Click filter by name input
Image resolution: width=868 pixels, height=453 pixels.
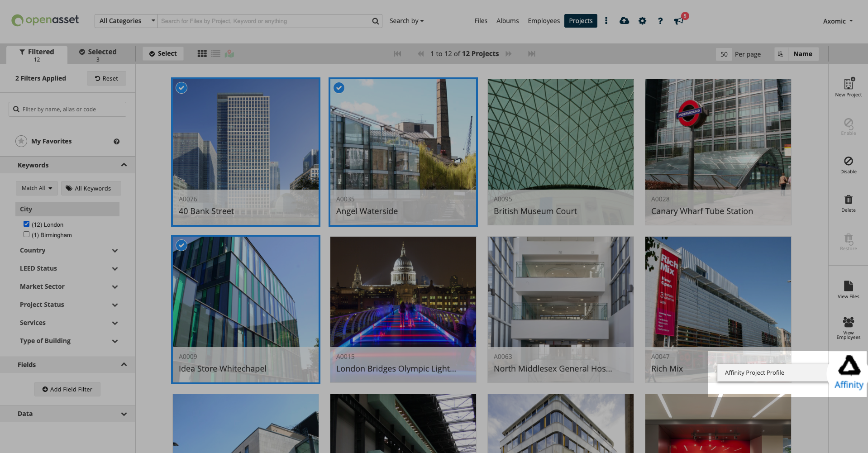67,109
